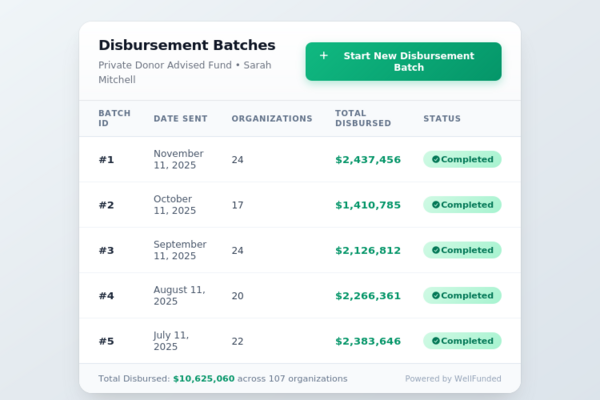Screen dimensions: 600x400
Task: Click checkmark icon in batch #1 status
Action: pyautogui.click(x=435, y=160)
